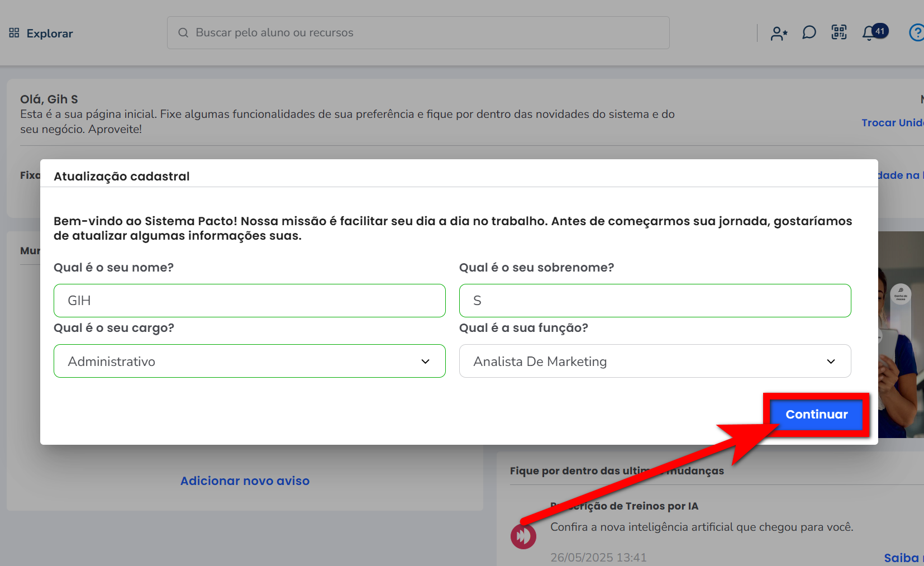Open the chat bubble icon
This screenshot has height=566, width=924.
click(809, 33)
